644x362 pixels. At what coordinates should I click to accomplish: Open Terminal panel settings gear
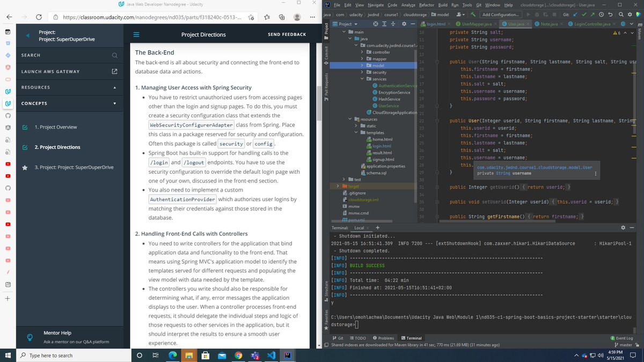(x=623, y=227)
